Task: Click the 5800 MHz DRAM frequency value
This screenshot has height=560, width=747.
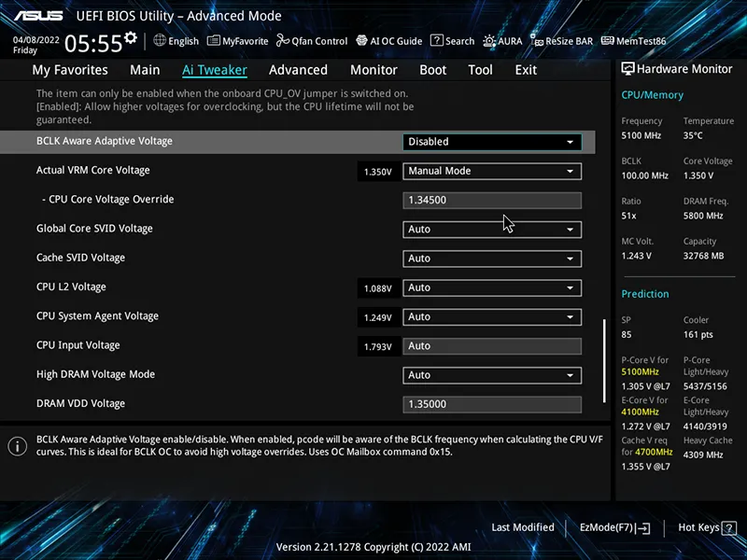Action: 703,216
